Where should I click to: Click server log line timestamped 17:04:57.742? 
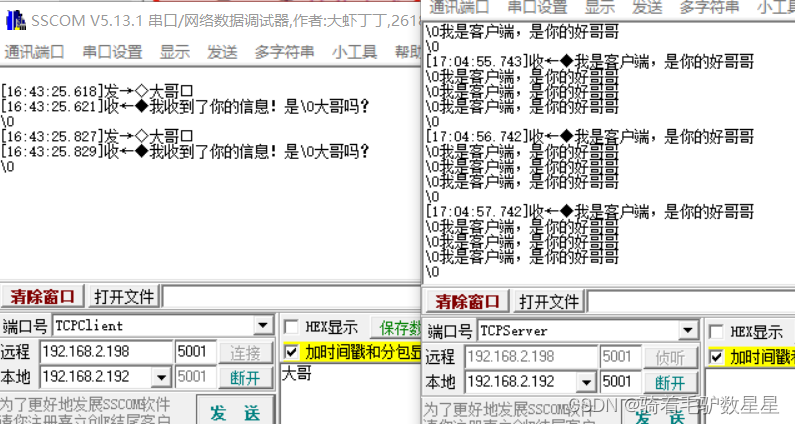pos(590,212)
